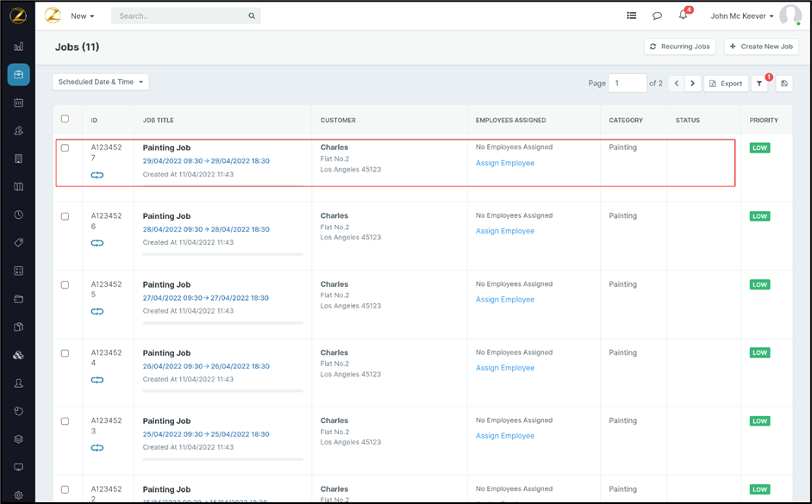812x504 pixels.
Task: Click the save icon beside filter
Action: (784, 84)
